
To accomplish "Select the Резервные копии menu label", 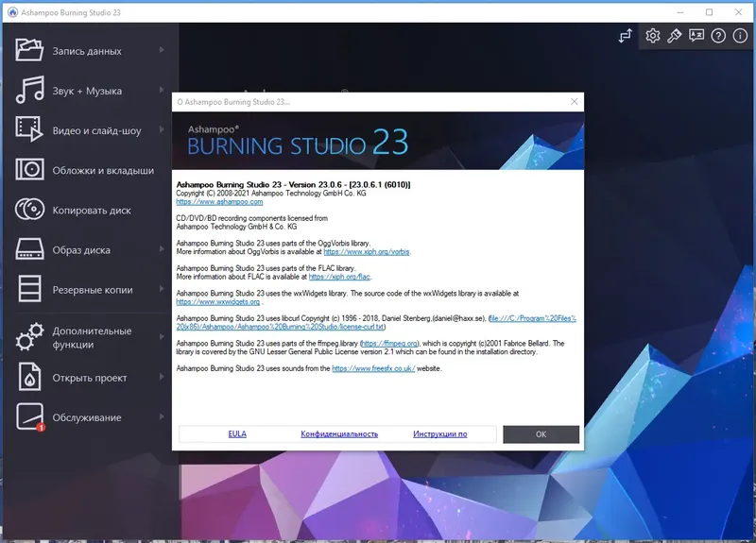I will pyautogui.click(x=93, y=290).
